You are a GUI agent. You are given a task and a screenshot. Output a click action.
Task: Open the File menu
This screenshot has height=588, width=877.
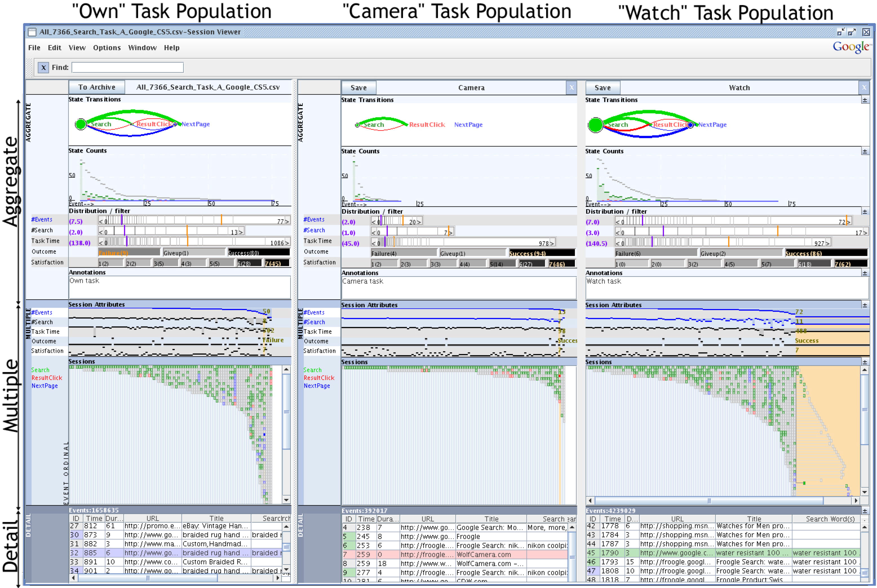pyautogui.click(x=34, y=48)
